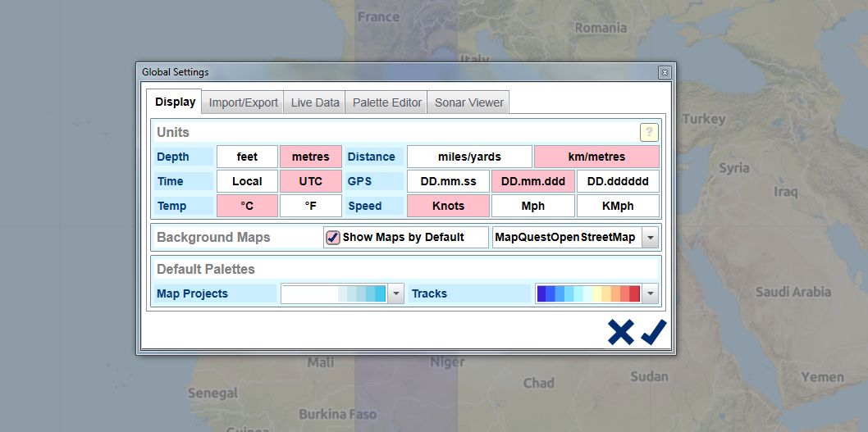Screen dimensions: 868x432
Task: Select Local time option
Action: [247, 181]
